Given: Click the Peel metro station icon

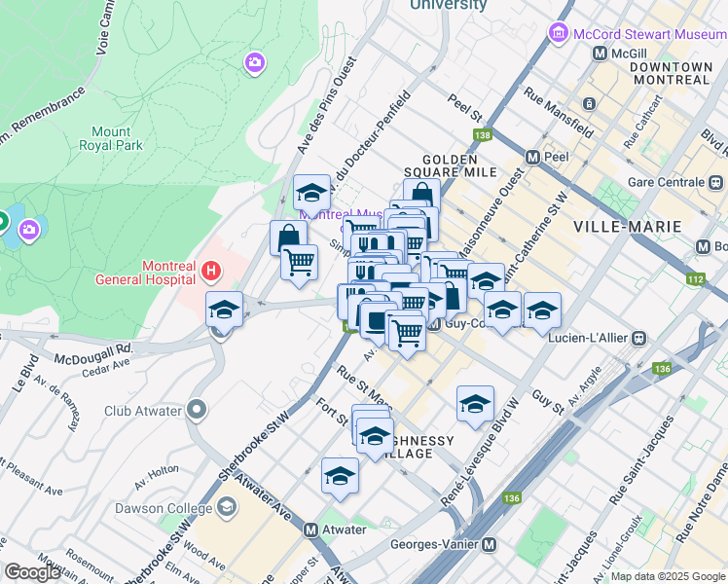Looking at the screenshot, I should coord(533,158).
